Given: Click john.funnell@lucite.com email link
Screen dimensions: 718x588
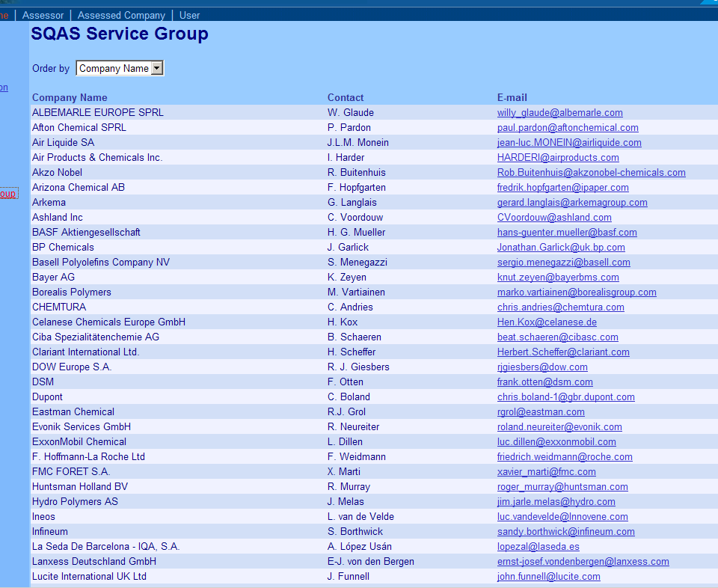Looking at the screenshot, I should [548, 577].
